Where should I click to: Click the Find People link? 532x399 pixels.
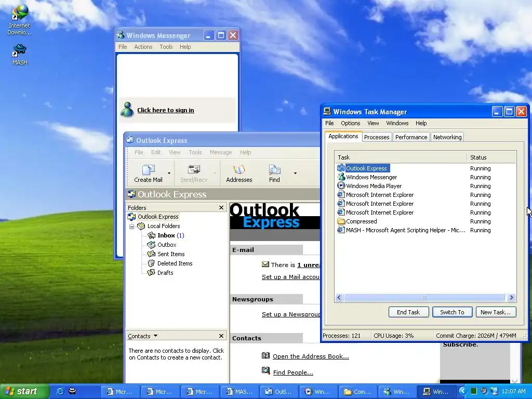(293, 372)
